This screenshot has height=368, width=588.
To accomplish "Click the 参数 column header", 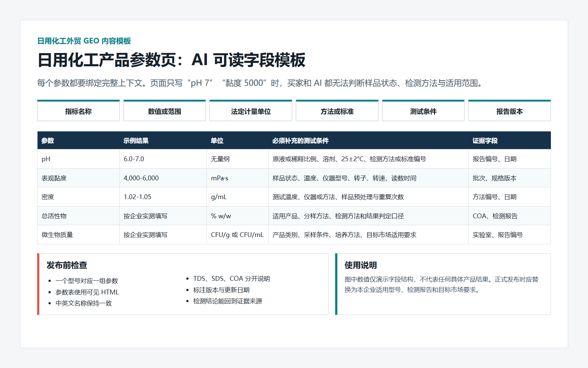I will click(78, 141).
